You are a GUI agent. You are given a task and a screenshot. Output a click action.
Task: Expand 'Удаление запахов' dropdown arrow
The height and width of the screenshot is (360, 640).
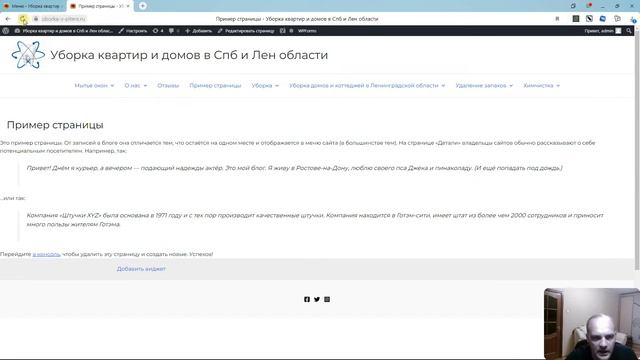[511, 86]
